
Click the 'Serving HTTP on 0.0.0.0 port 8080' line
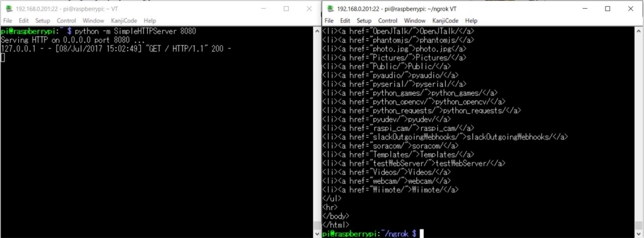[x=73, y=40]
